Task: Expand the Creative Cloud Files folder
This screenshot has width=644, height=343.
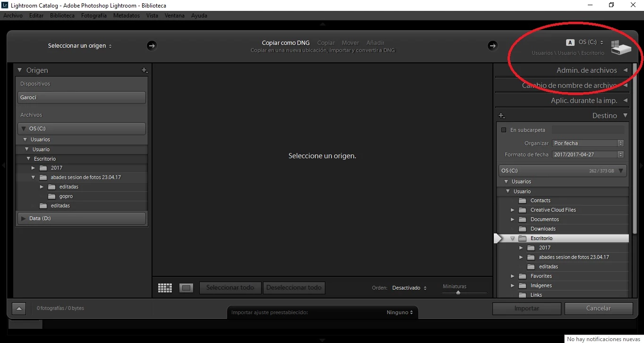Action: click(x=512, y=210)
